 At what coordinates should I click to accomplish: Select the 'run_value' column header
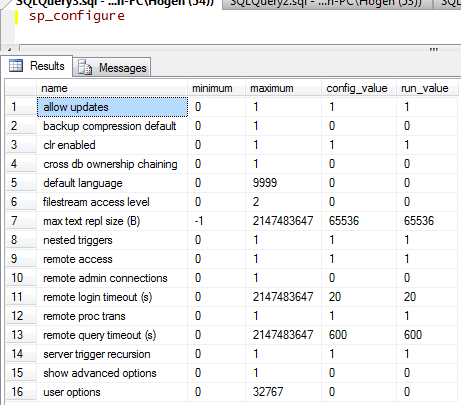pos(427,88)
